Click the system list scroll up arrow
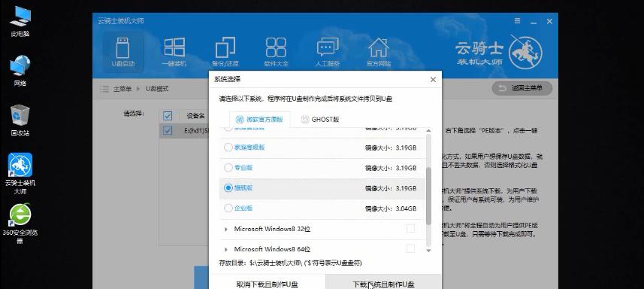Image resolution: width=644 pixels, height=289 pixels. click(428, 131)
